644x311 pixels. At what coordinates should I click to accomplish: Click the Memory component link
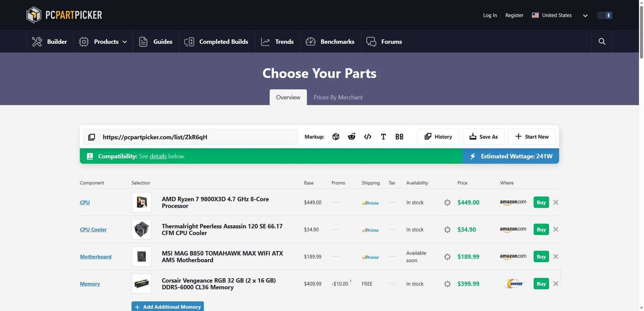90,284
